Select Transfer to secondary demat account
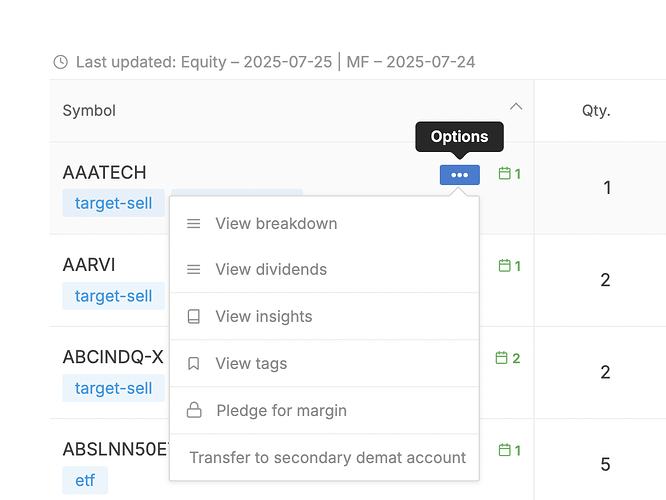The height and width of the screenshot is (500, 666). 328,458
